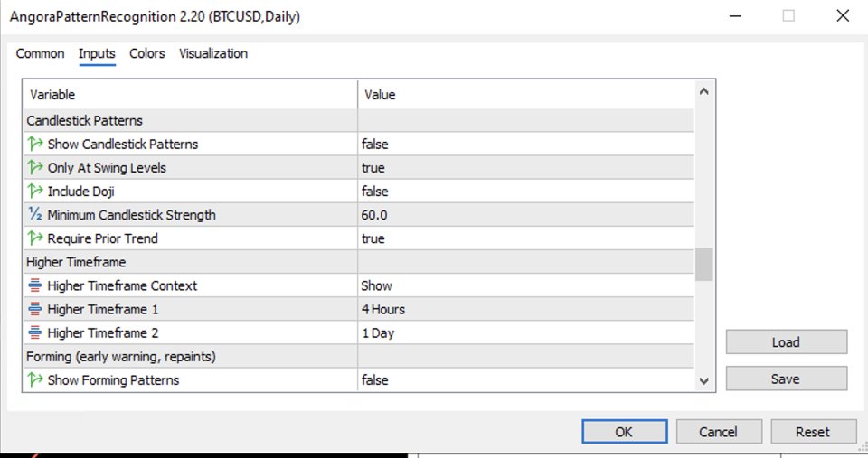Click the boolean icon beside Require Prior Trend

35,238
